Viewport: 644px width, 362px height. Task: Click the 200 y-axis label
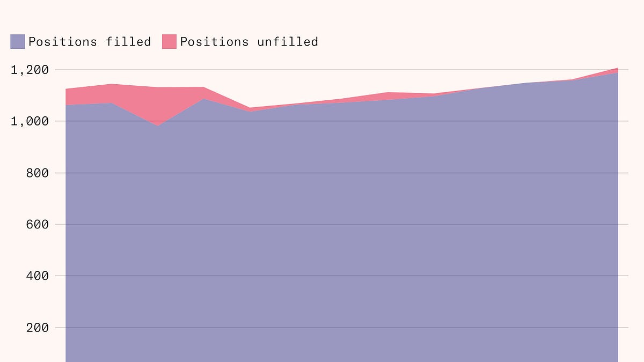tap(38, 327)
